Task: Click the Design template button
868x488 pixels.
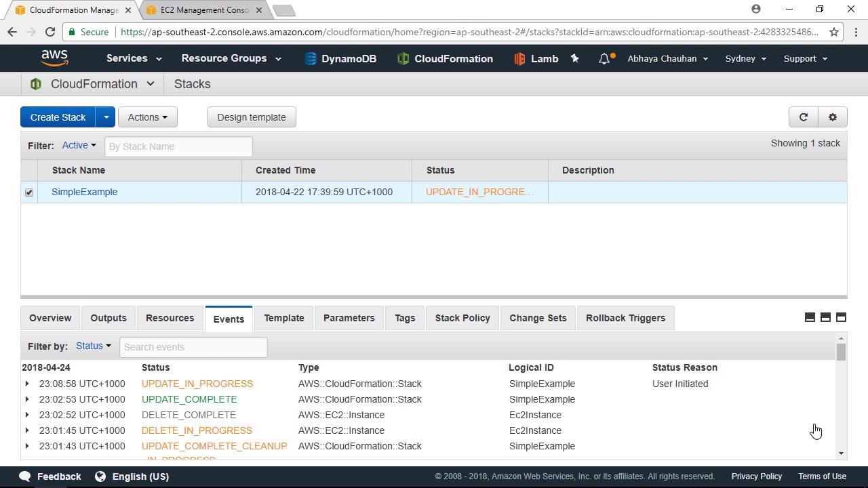Action: 252,117
